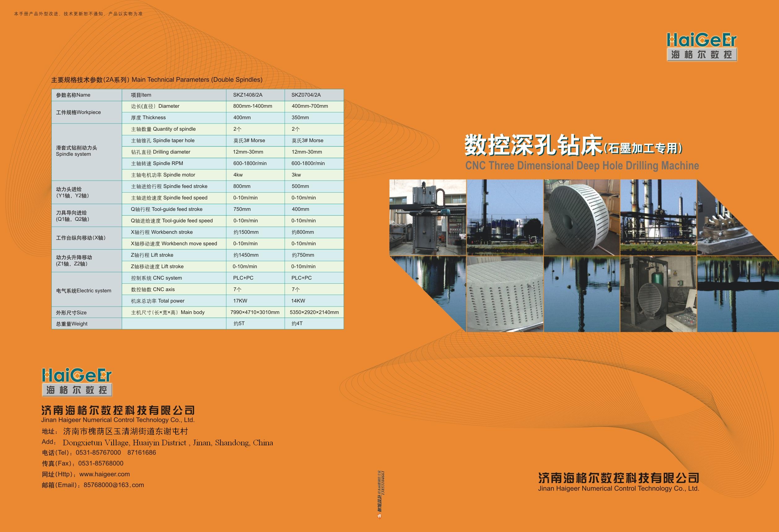Select the Workbench stroke value 约1500mm
Viewport: 779px width, 532px height.
(x=246, y=232)
